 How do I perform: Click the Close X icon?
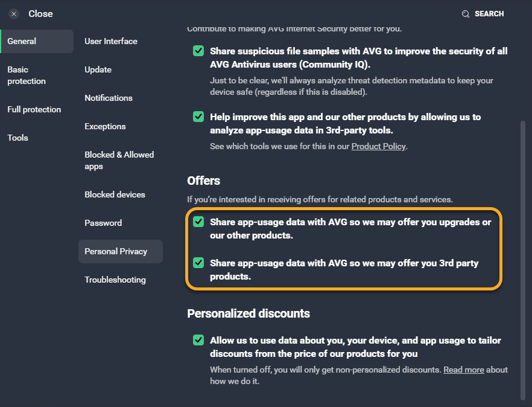(14, 14)
